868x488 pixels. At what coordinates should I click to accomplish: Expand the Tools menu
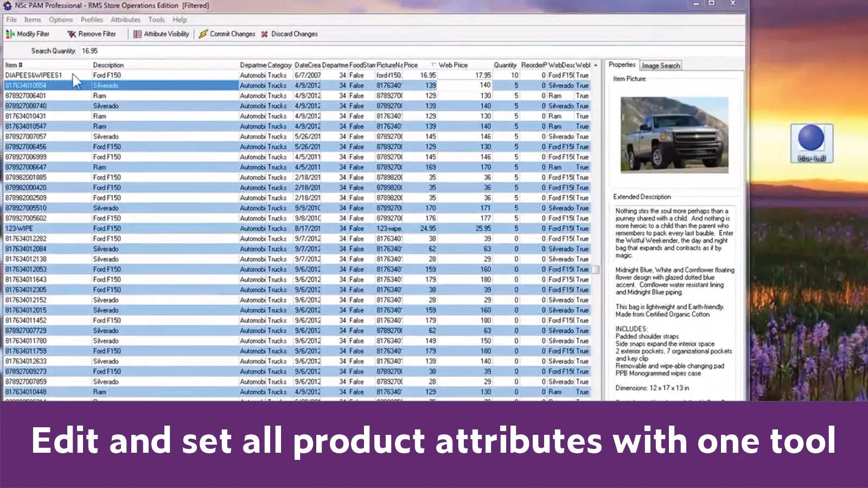point(156,20)
